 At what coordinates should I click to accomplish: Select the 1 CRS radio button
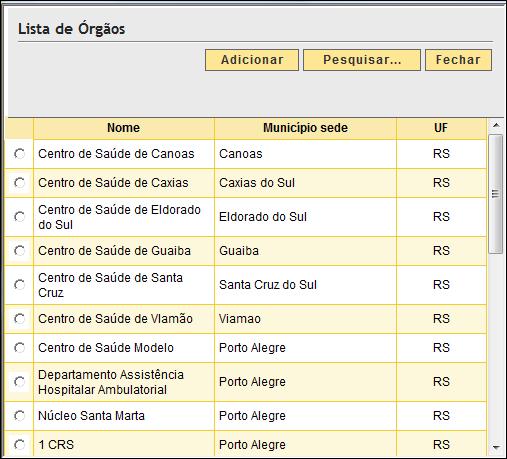[x=20, y=445]
